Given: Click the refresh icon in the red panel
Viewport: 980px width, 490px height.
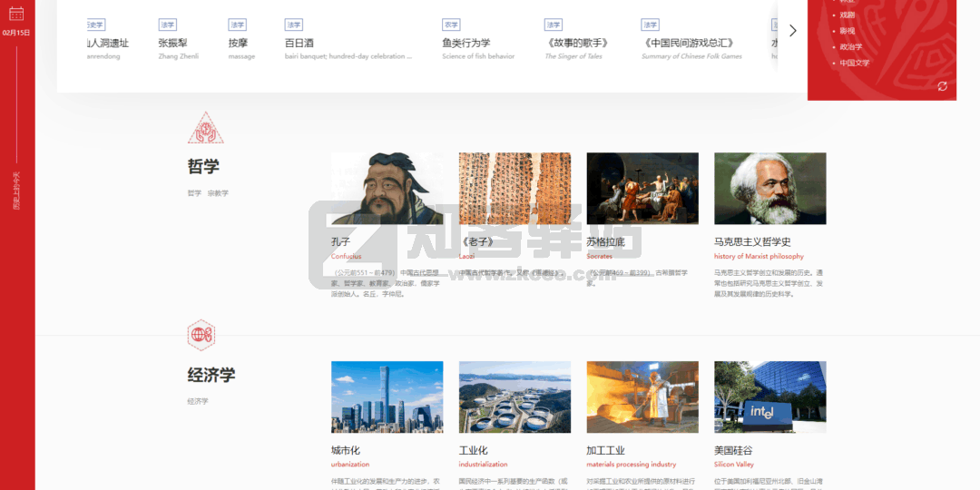Looking at the screenshot, I should [943, 86].
